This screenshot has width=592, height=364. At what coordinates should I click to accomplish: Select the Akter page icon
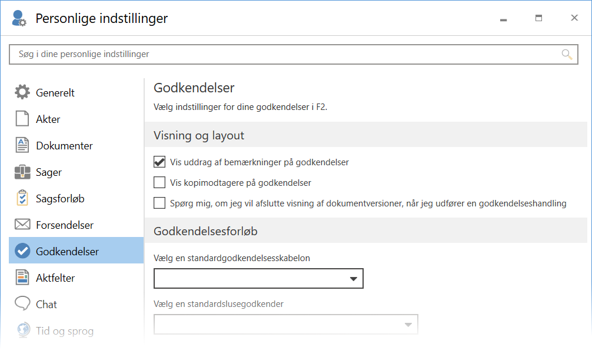[22, 119]
